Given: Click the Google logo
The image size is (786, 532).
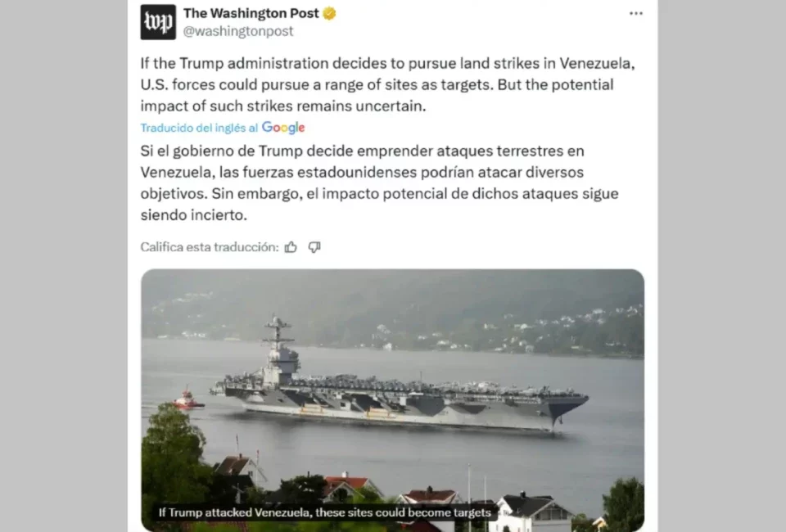Looking at the screenshot, I should (x=283, y=128).
